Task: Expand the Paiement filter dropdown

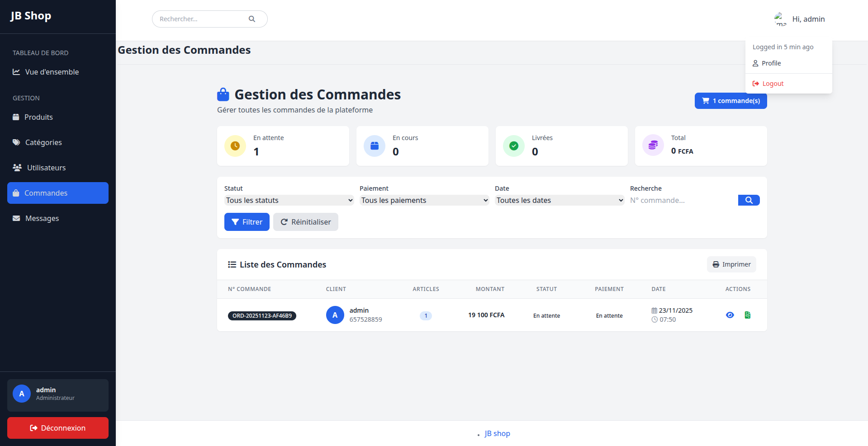Action: point(424,200)
